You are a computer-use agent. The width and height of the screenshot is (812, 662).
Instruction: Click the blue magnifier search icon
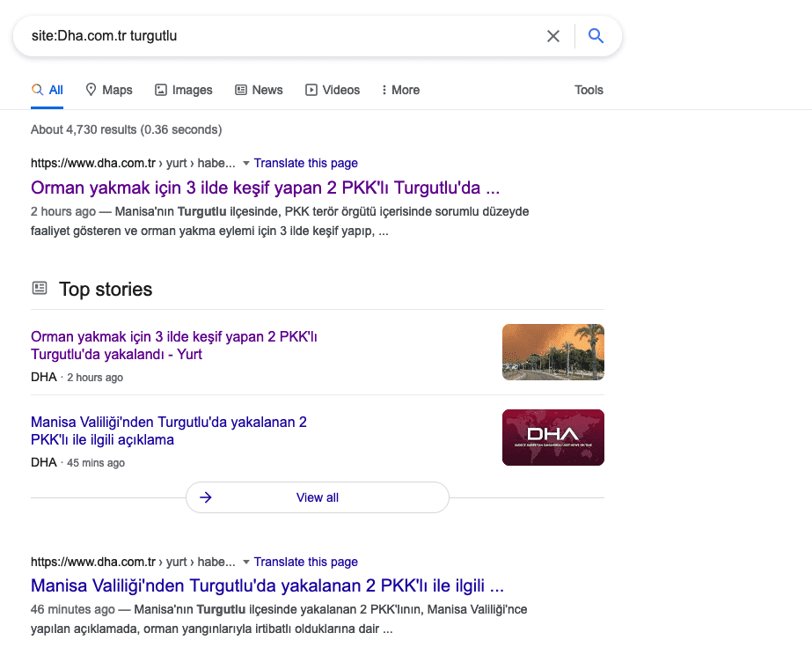pyautogui.click(x=596, y=36)
